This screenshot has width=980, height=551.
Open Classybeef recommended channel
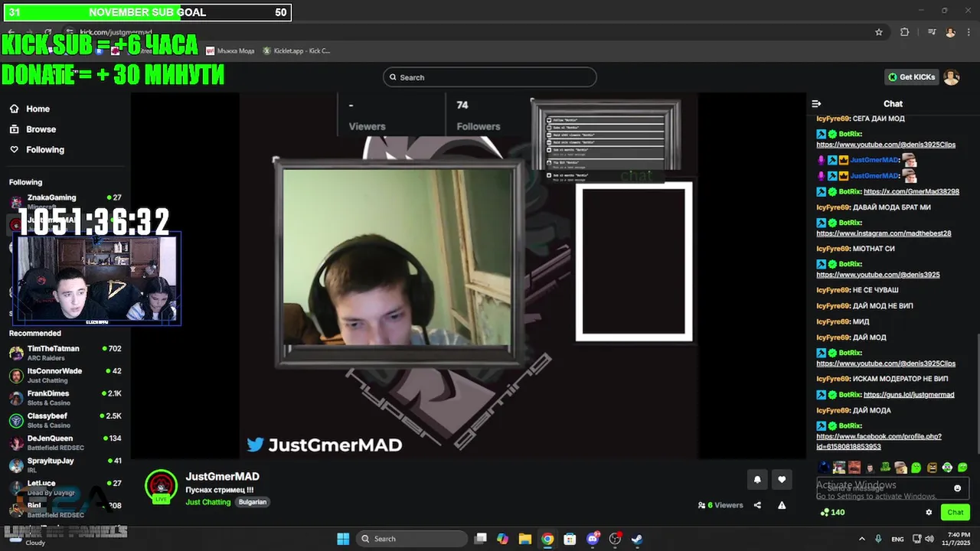click(x=65, y=420)
